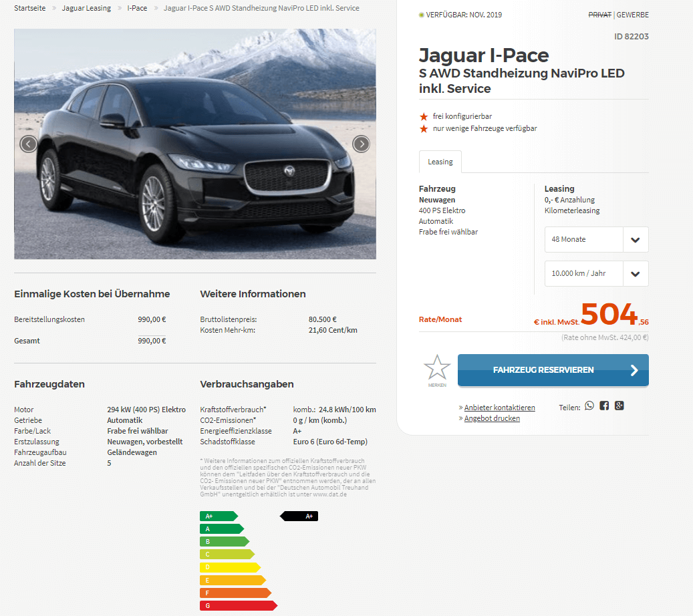693x616 pixels.
Task: Share the offer on Facebook
Action: pos(604,406)
